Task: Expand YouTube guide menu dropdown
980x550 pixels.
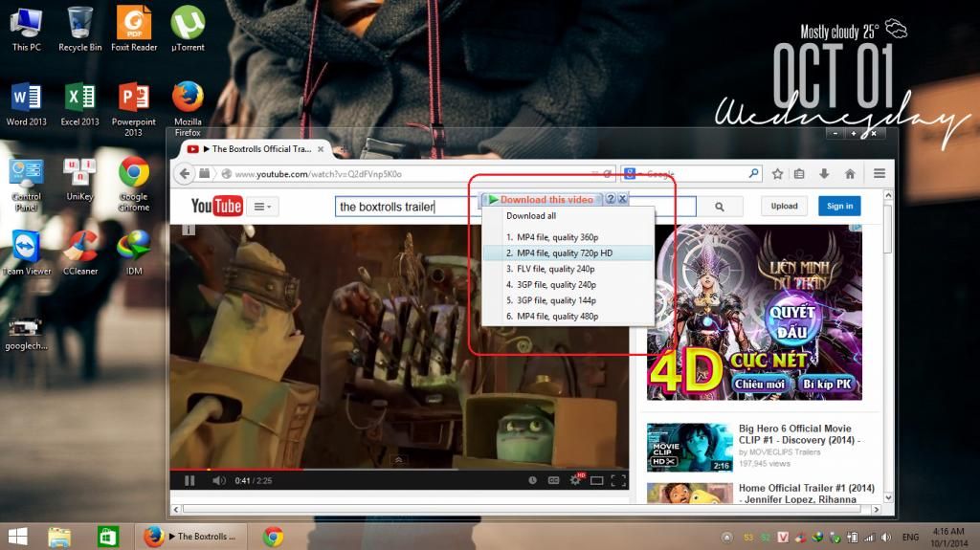Action: [262, 207]
